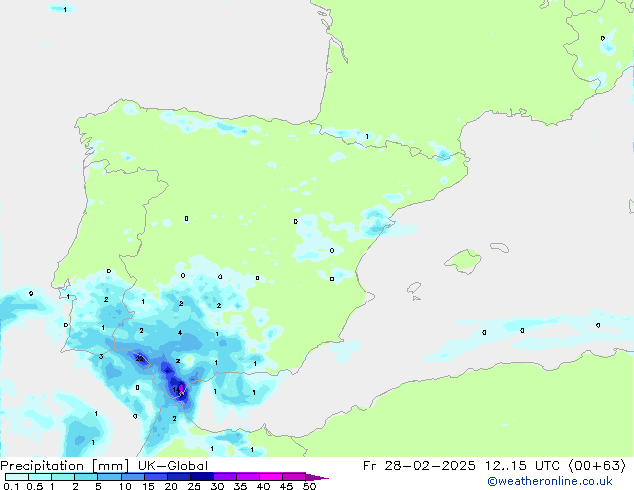Click the '4' precipitation value on map
This screenshot has height=490, width=634.
click(x=180, y=333)
